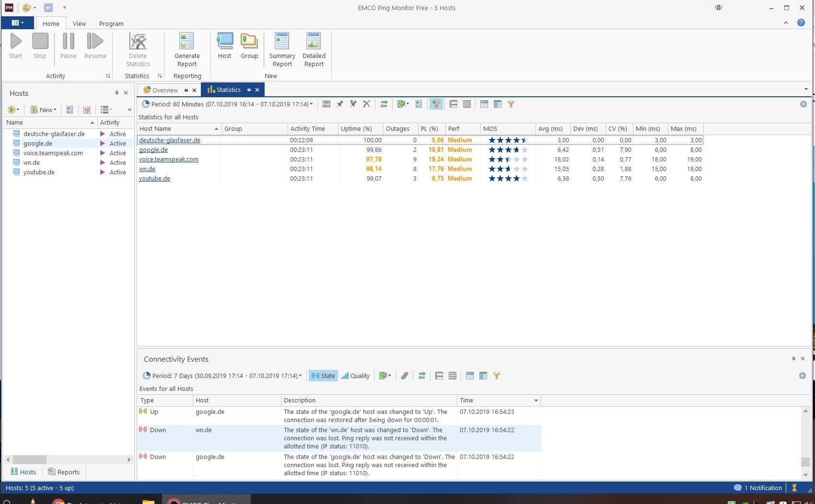Screen dimensions: 815x504
Task: Toggle pin on the Overview tab
Action: pyautogui.click(x=186, y=90)
